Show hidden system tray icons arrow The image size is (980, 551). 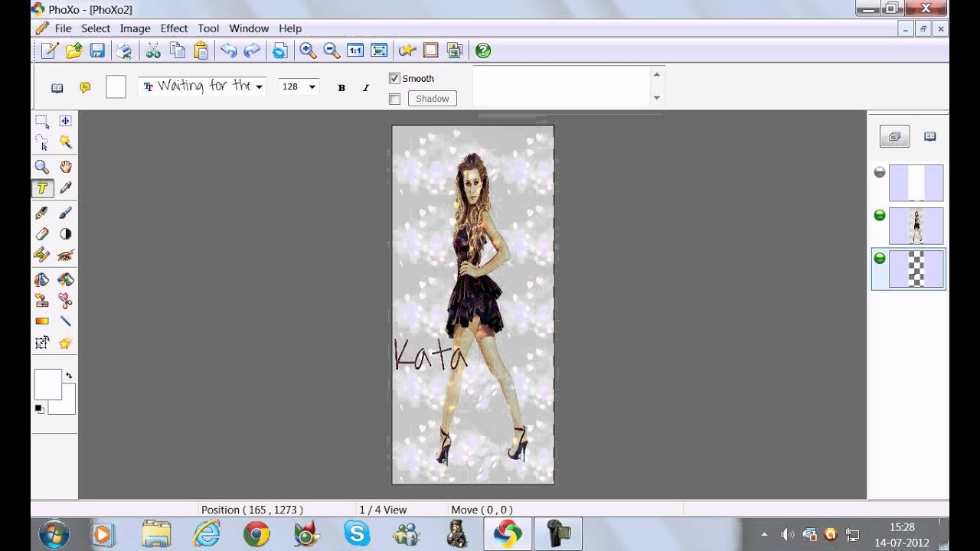point(764,534)
